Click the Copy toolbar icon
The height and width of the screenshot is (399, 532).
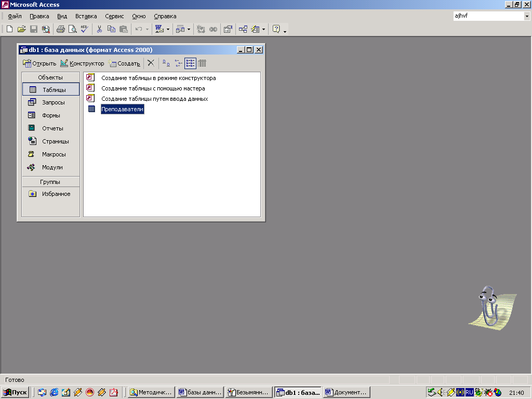[111, 29]
